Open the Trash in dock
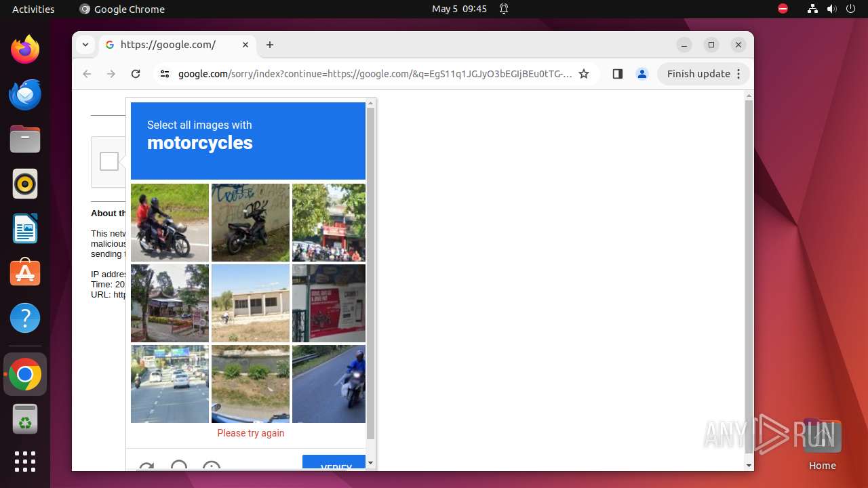Screen dimensions: 868x488 [x=25, y=419]
